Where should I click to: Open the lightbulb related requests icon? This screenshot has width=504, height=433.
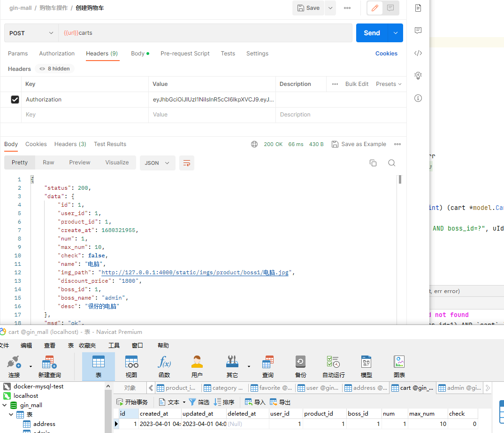pyautogui.click(x=418, y=76)
